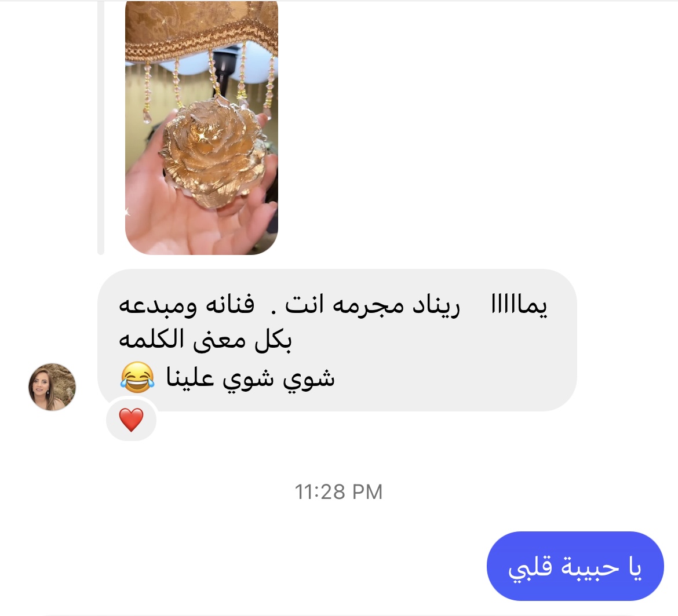678x616 pixels.
Task: Click the laughing-crying emoji in the message
Action: [137, 377]
